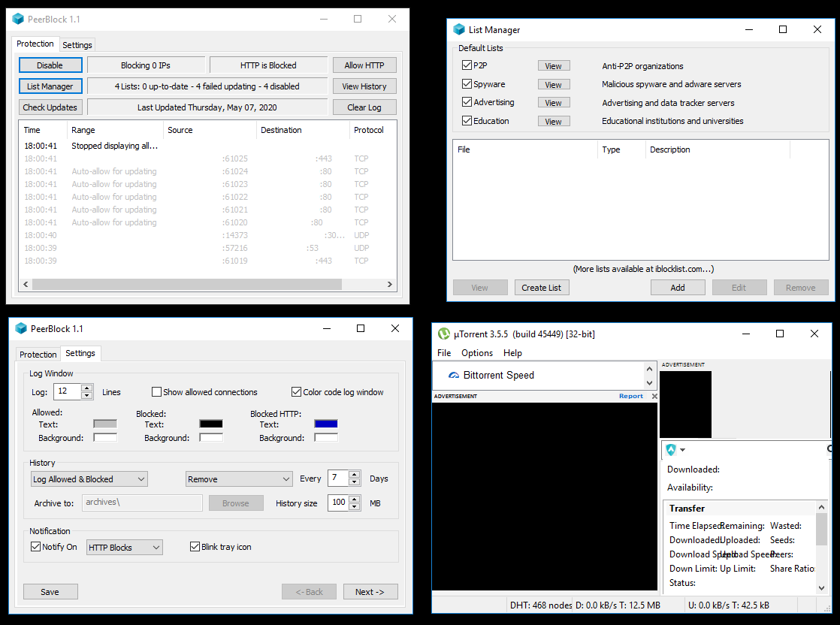The width and height of the screenshot is (840, 625).
Task: Open the Help menu in µTorrent
Action: [x=512, y=353]
